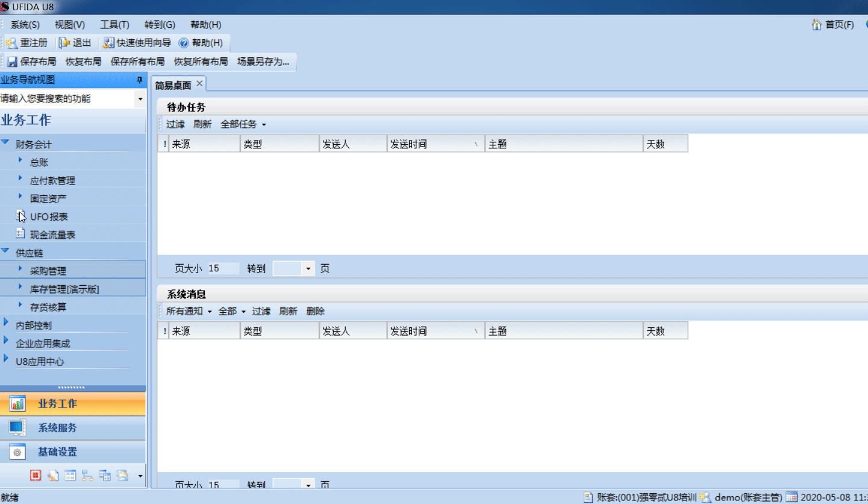This screenshot has width=868, height=504.
Task: Open the 视图(V) menu
Action: point(70,25)
